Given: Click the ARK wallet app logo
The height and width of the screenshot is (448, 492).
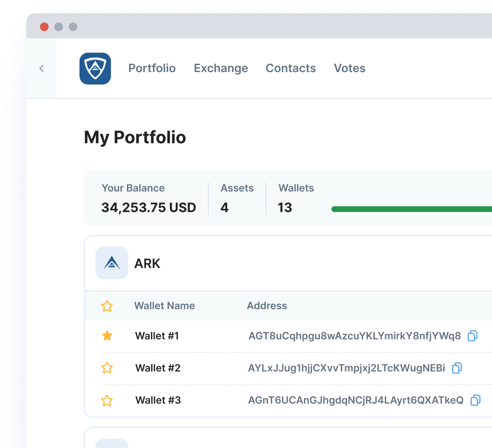Looking at the screenshot, I should pos(95,69).
